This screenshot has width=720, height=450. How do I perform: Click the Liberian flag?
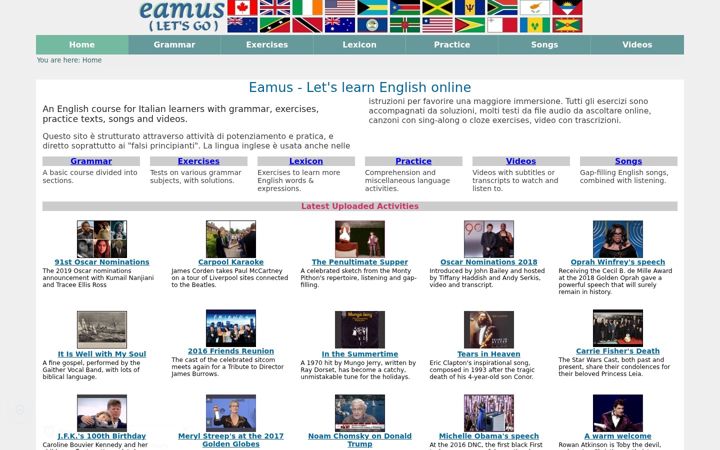coord(438,25)
